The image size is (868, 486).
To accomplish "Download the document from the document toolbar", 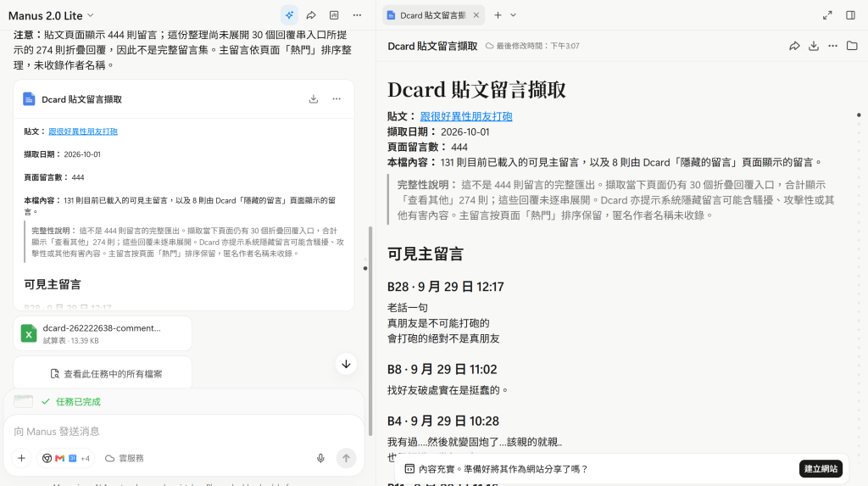I will pos(814,46).
